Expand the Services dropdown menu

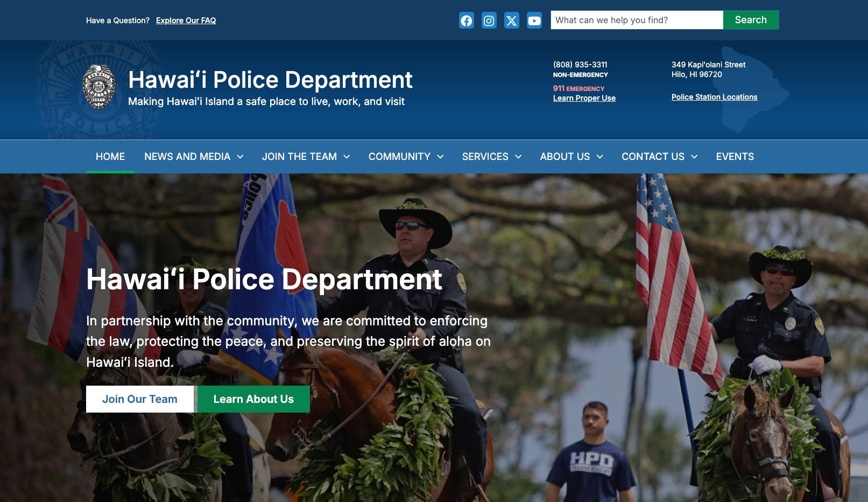click(518, 157)
